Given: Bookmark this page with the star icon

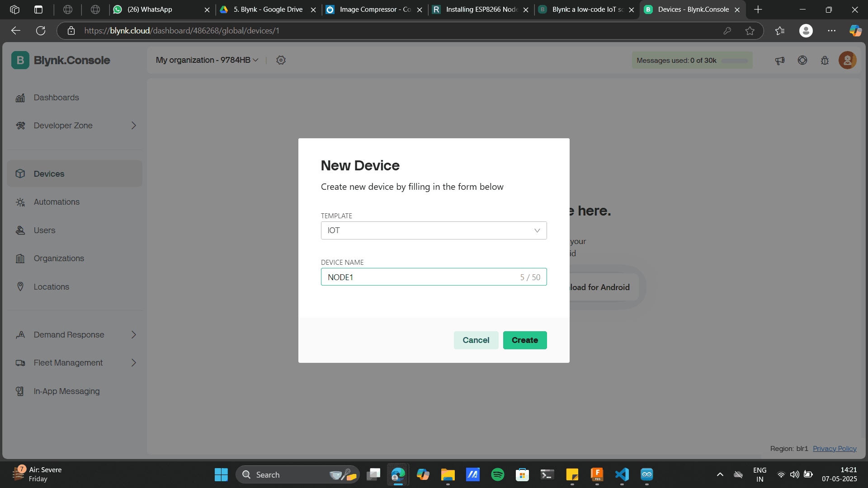Looking at the screenshot, I should coord(750,31).
